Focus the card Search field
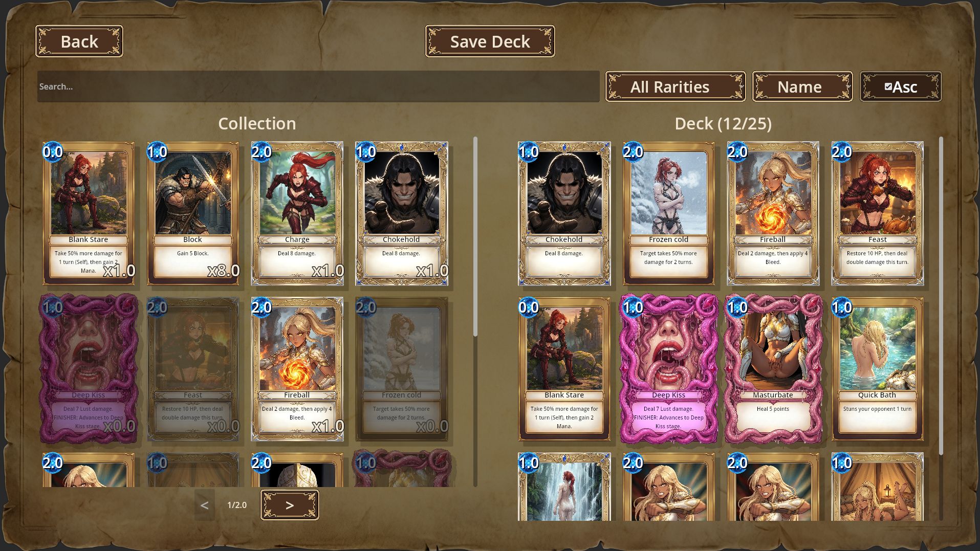The image size is (980, 551). pos(318,86)
